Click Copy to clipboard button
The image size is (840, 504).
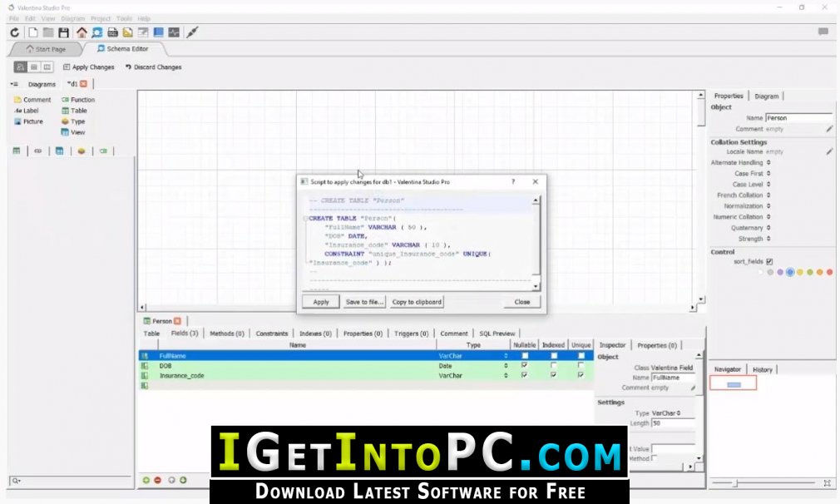pos(417,302)
